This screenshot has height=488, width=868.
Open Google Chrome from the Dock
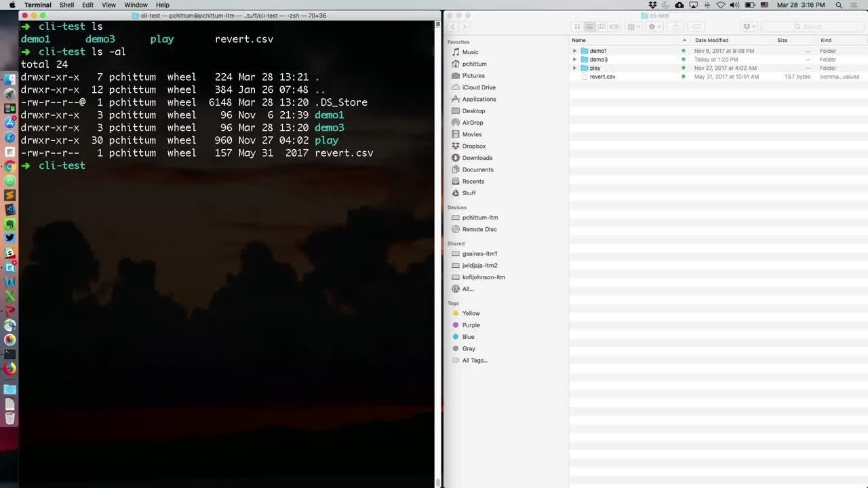pyautogui.click(x=9, y=166)
